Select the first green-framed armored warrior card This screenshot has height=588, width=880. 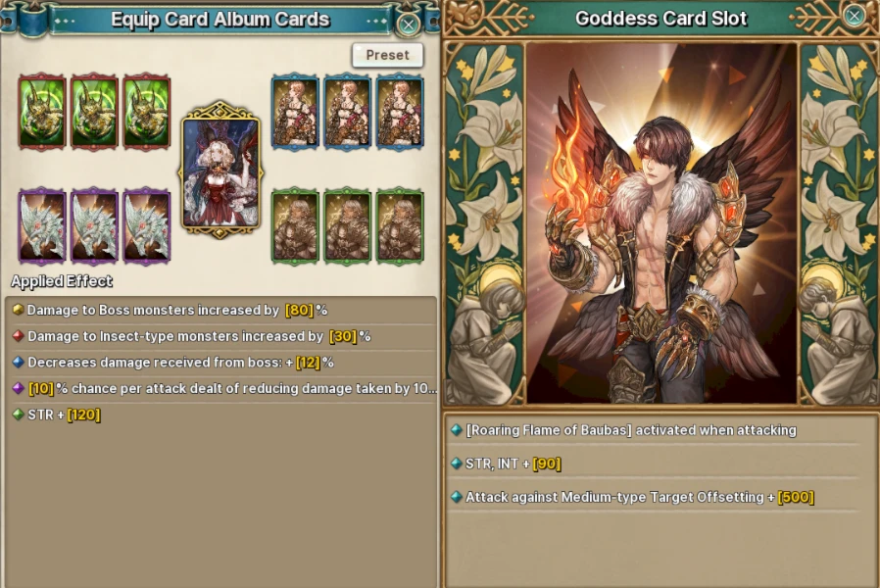(x=295, y=226)
